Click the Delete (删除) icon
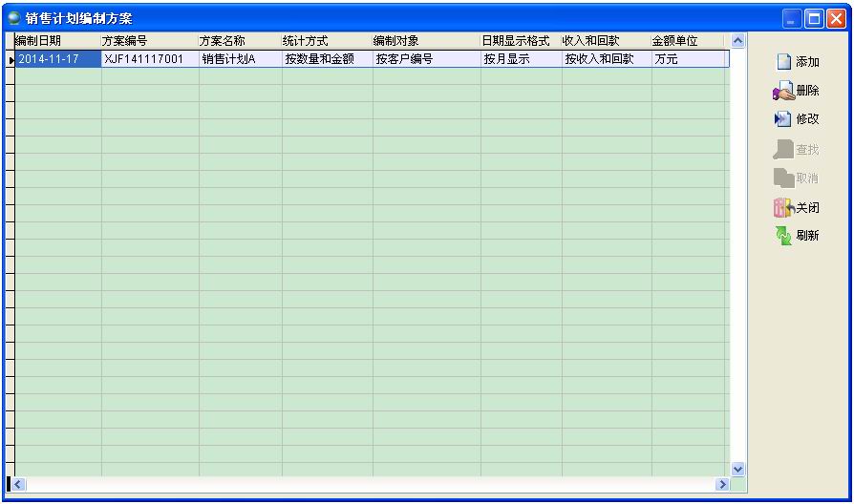Screen dimensions: 854x504 point(782,92)
